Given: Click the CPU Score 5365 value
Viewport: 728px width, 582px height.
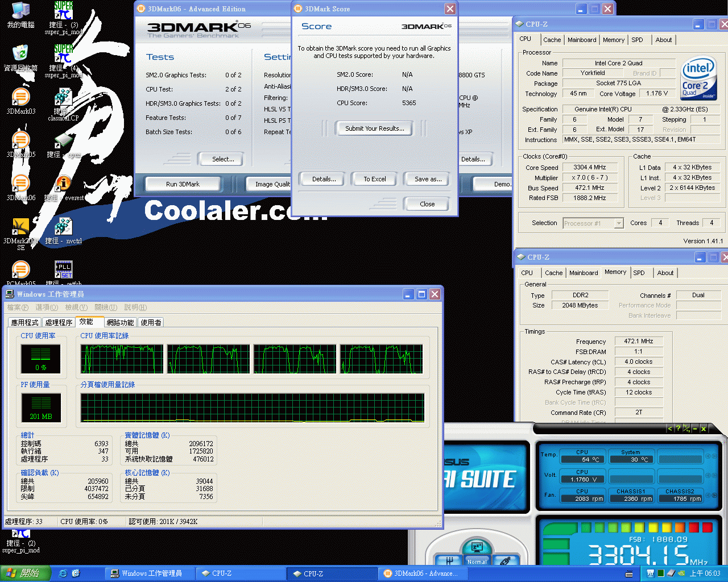Looking at the screenshot, I should point(409,103).
